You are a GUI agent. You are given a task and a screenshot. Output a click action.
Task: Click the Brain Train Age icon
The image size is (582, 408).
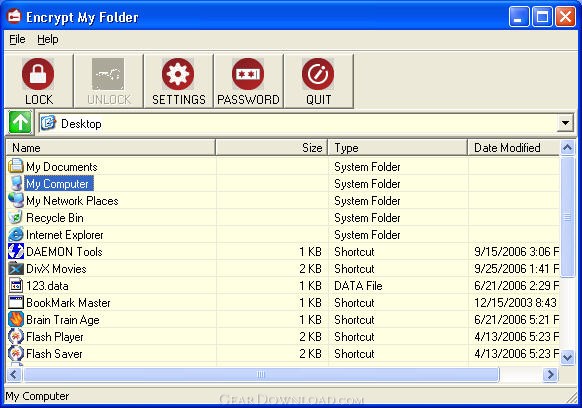[16, 319]
